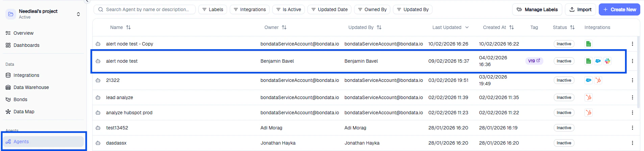
Task: Expand the Needleai's project switcher
Action: point(78,14)
